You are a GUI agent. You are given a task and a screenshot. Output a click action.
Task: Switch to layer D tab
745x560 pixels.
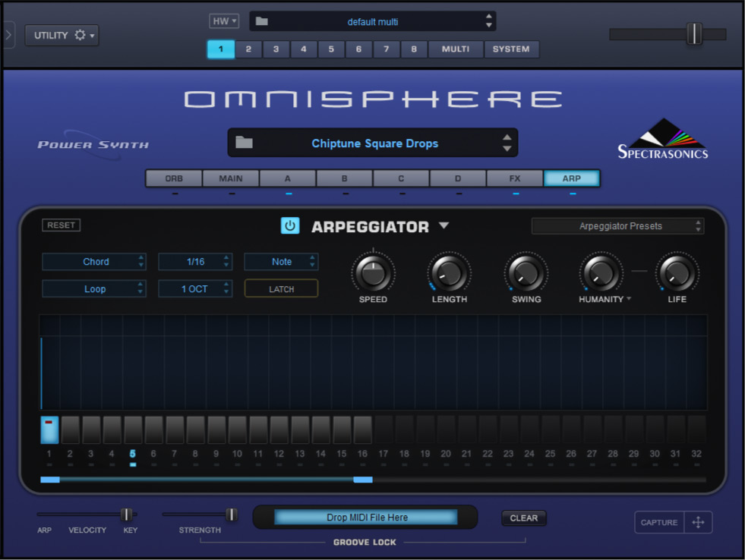pyautogui.click(x=458, y=178)
